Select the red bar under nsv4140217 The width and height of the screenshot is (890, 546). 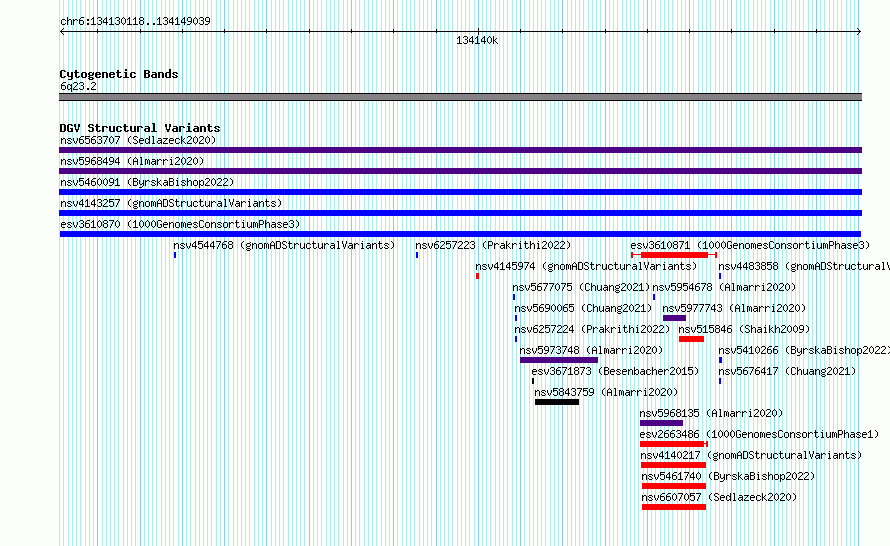point(673,465)
